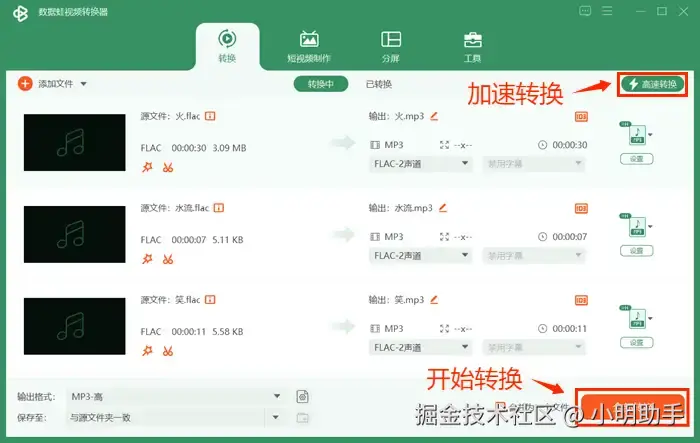Expand FLAC-2声道 dropdown for 水流.mp3

[420, 255]
